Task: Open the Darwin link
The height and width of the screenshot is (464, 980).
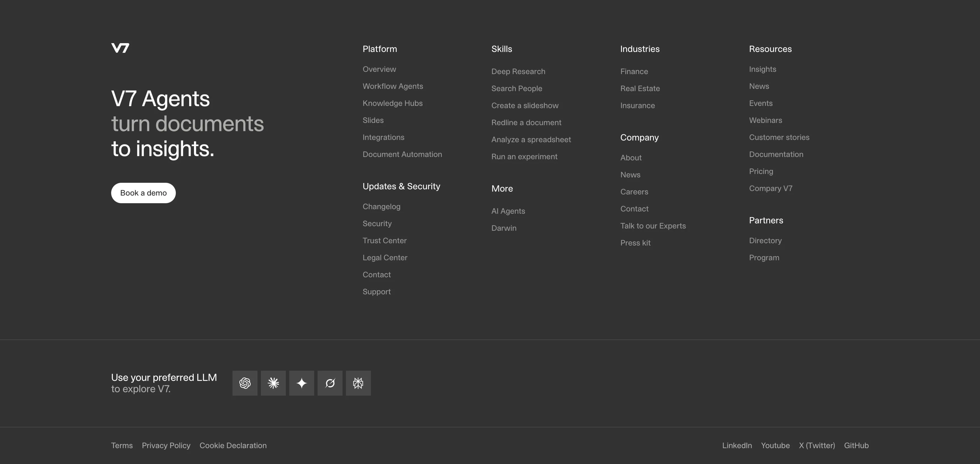Action: point(504,228)
